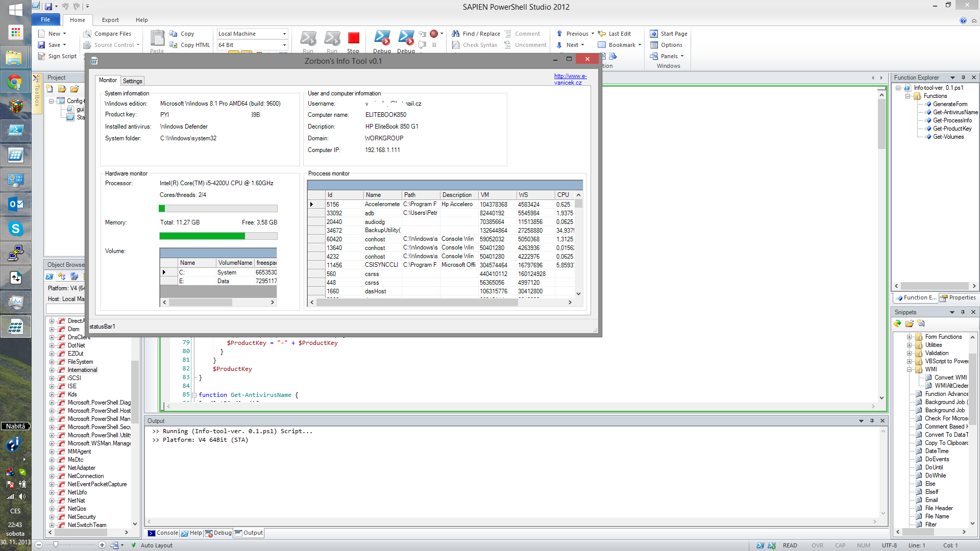
Task: Click the Bookmark icon in the ribbon
Action: [602, 45]
